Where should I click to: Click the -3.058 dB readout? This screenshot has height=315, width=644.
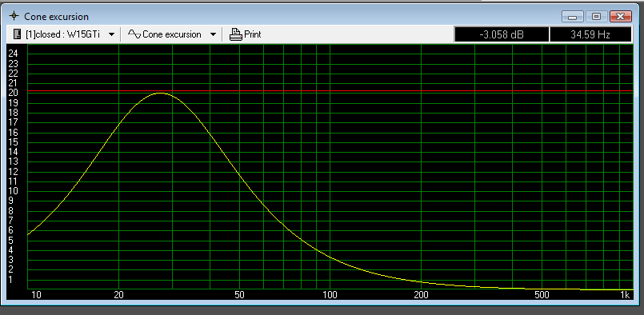click(501, 34)
